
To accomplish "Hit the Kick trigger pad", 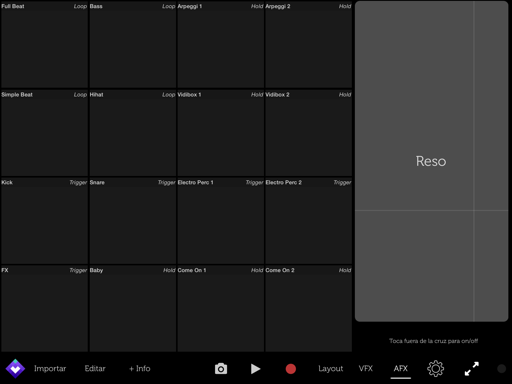I will pos(44,221).
